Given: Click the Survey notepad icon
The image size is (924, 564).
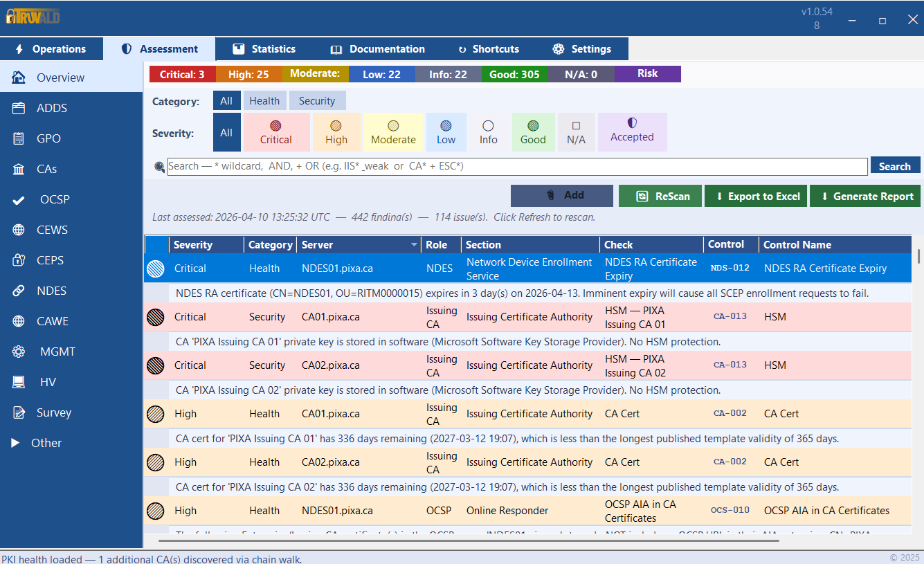Looking at the screenshot, I should (19, 412).
